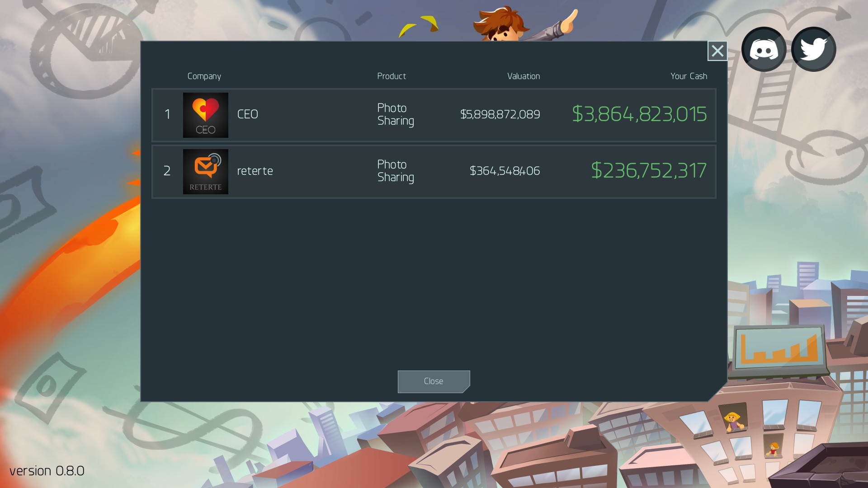Click the $3,864,823,015 cash amount
Screen dimensions: 868x488
click(639, 114)
